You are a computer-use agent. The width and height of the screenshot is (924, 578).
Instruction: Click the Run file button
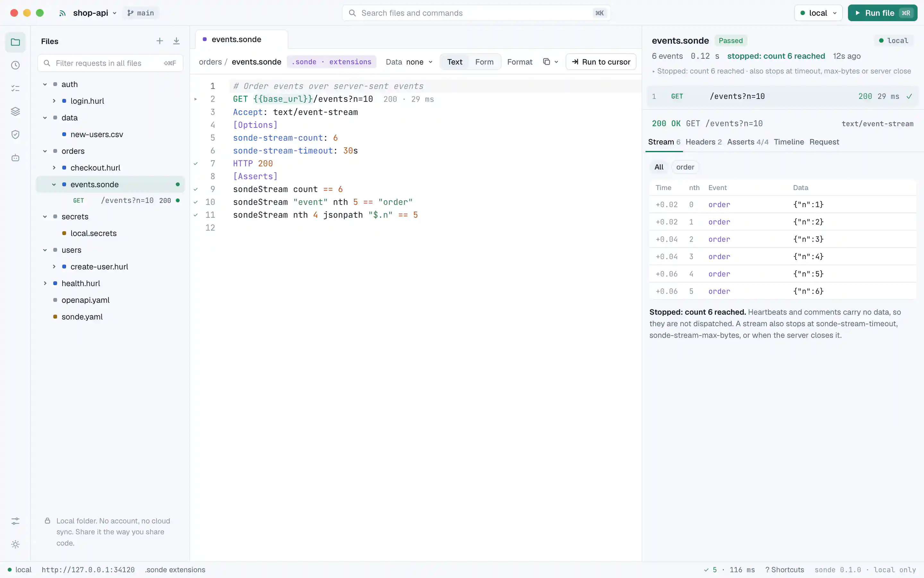(x=882, y=13)
